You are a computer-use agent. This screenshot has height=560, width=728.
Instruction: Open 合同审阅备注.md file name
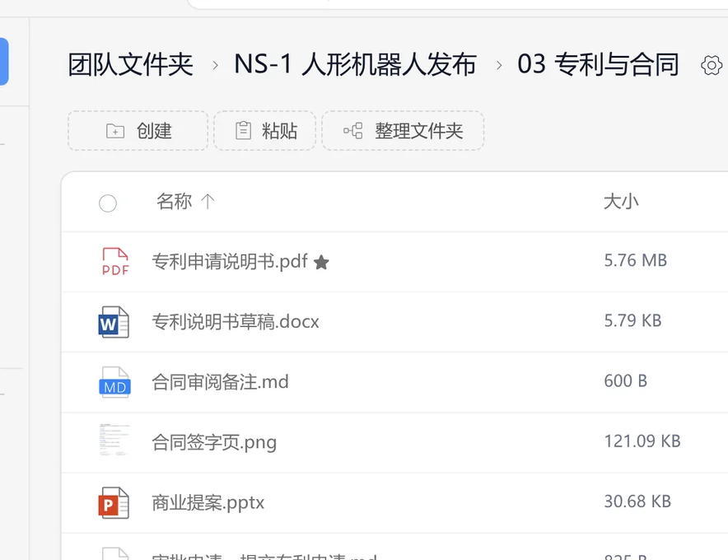click(x=220, y=381)
